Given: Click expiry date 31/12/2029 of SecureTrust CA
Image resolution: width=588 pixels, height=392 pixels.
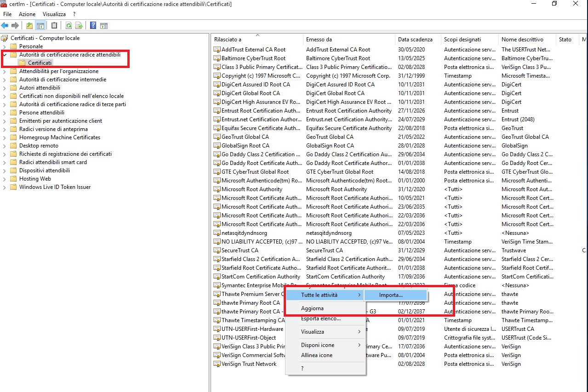Looking at the screenshot, I should pyautogui.click(x=411, y=250).
